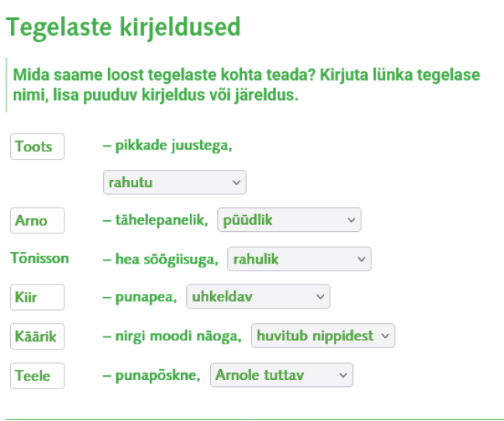Click the Tõnisson name label

coord(40,258)
